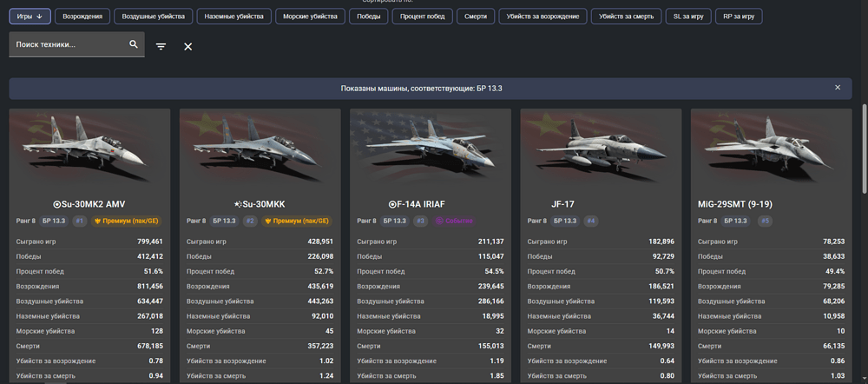Viewport: 868px width, 384px height.
Task: Sort by Воздушные убийства
Action: 154,17
